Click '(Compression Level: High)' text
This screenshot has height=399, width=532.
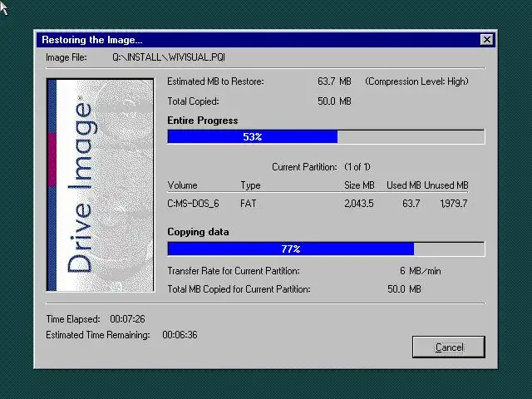pos(416,81)
